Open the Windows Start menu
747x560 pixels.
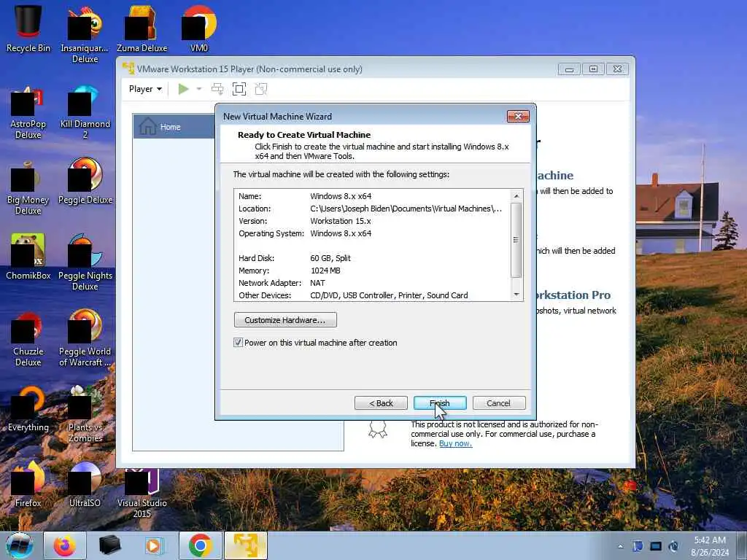click(20, 545)
